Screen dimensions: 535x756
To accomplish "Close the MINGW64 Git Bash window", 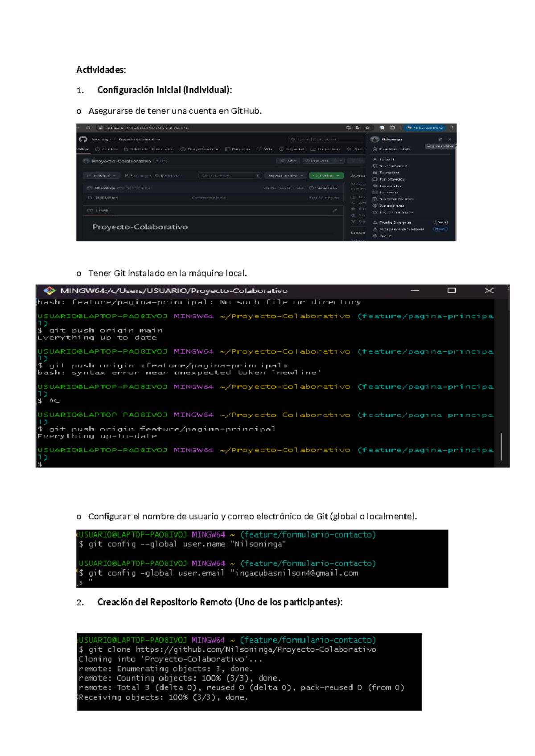I will [x=489, y=291].
